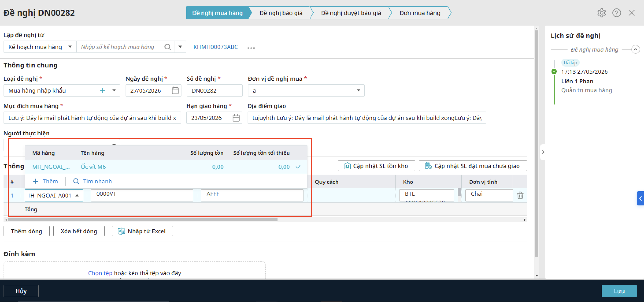This screenshot has width=644, height=302.
Task: Click the Đã lập status badge
Action: point(570,63)
